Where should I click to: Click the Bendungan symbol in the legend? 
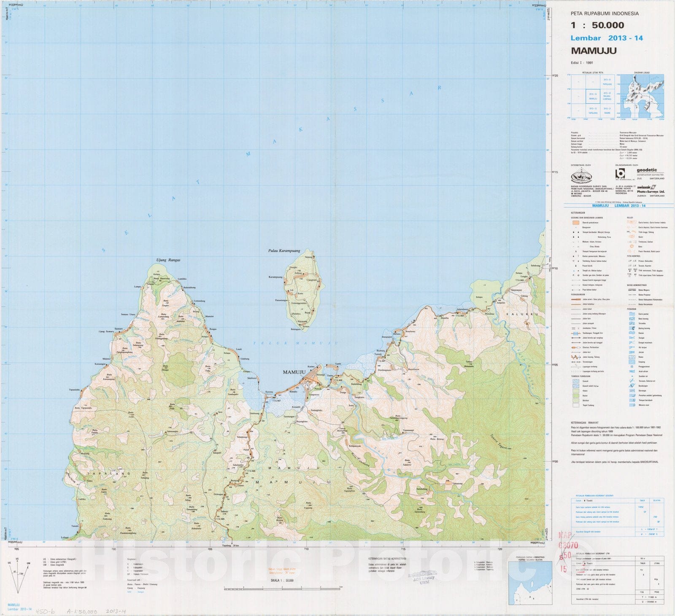(631, 386)
